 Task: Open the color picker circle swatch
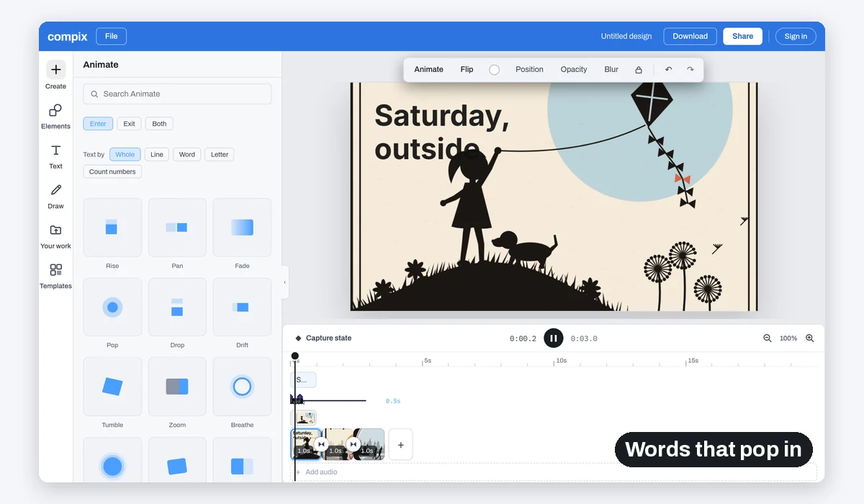[x=494, y=70]
